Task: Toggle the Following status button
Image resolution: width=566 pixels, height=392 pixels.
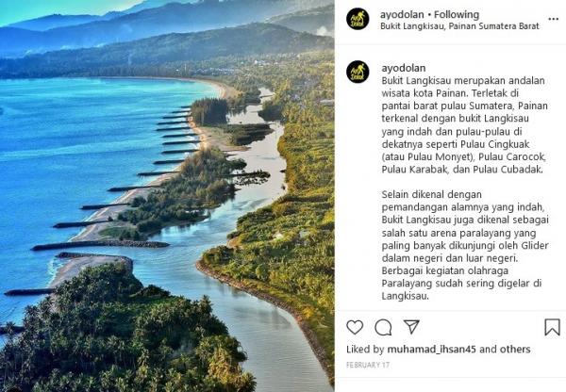Action: 457,14
